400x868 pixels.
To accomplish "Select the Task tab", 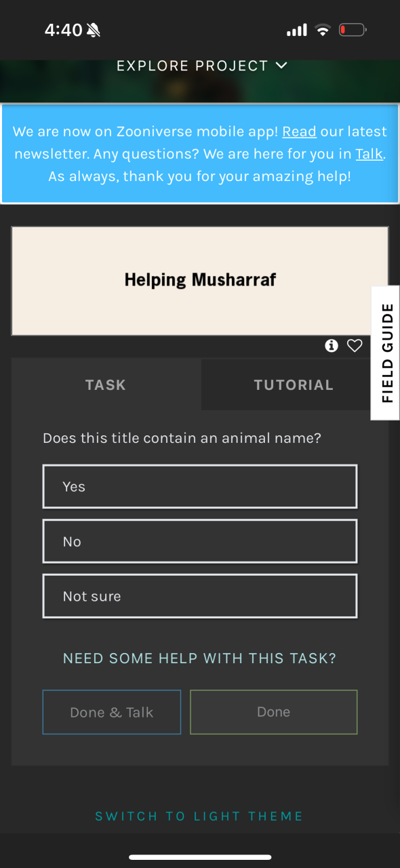I will [106, 385].
